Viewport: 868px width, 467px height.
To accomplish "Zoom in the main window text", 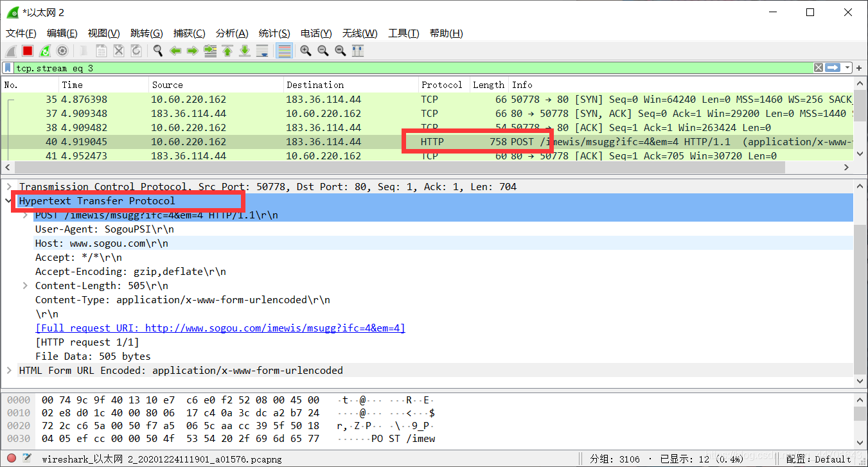I will click(306, 51).
